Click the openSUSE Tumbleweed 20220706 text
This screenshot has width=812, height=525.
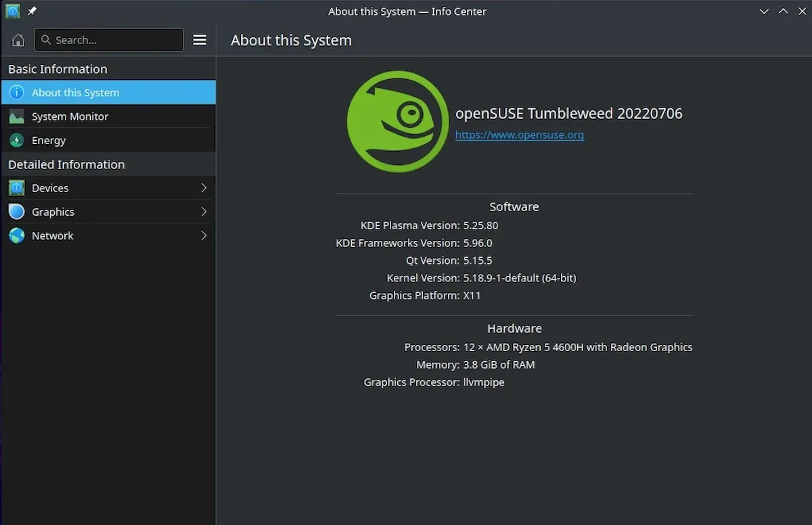[x=569, y=114]
